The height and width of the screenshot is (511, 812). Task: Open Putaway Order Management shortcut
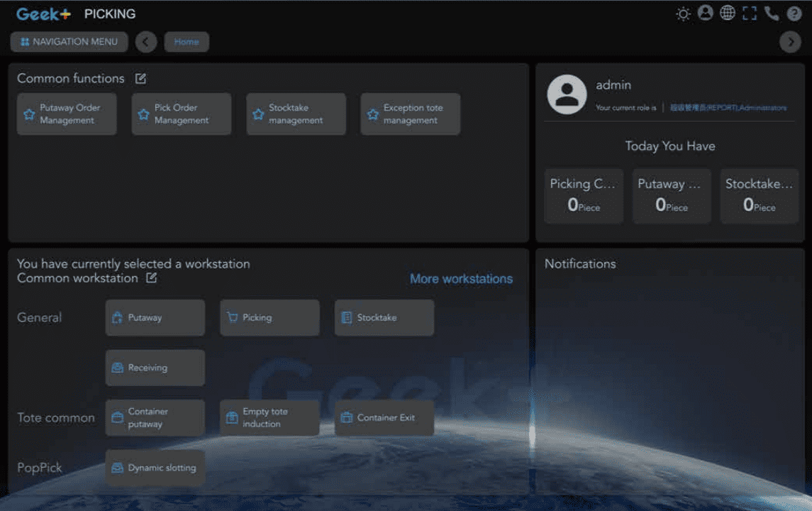(x=67, y=114)
